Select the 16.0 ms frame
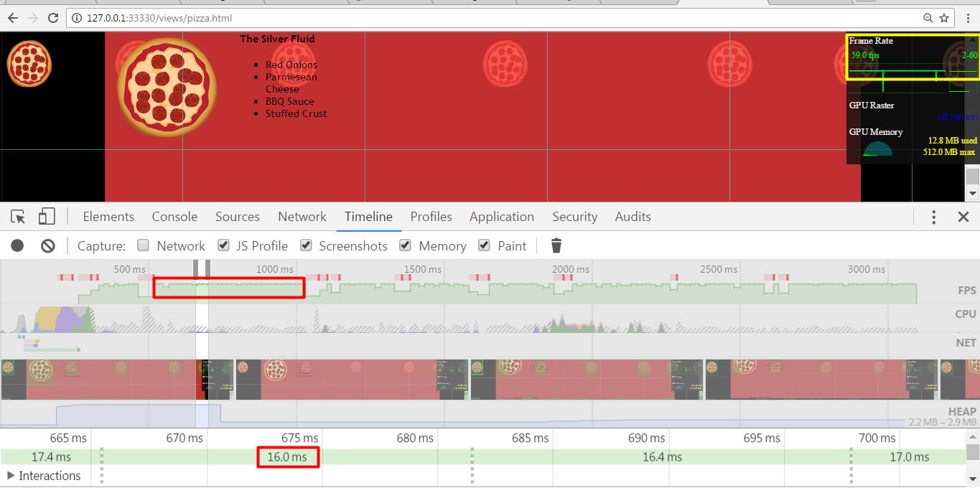 (287, 457)
